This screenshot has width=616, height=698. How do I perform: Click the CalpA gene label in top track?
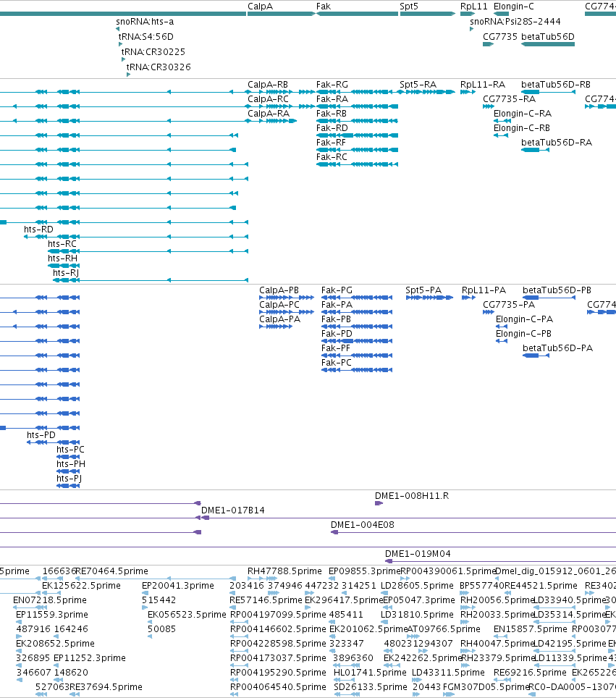pyautogui.click(x=260, y=7)
